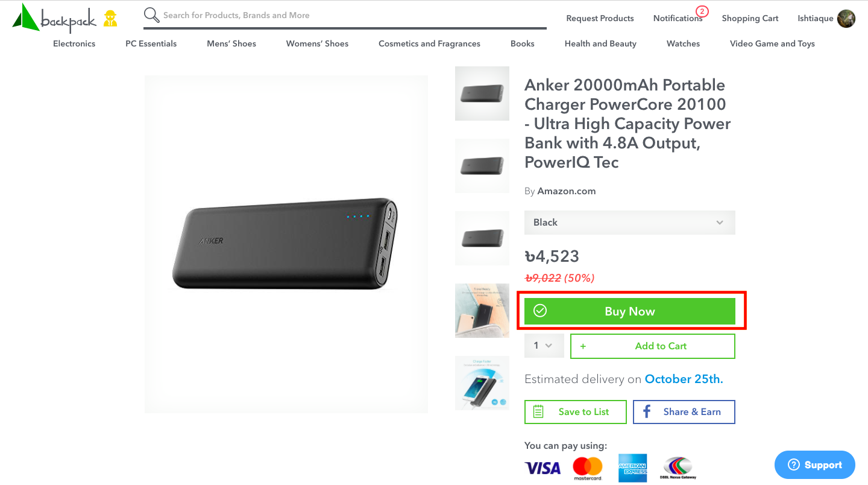Click the Backpack logo
This screenshot has width=868, height=485.
54,17
